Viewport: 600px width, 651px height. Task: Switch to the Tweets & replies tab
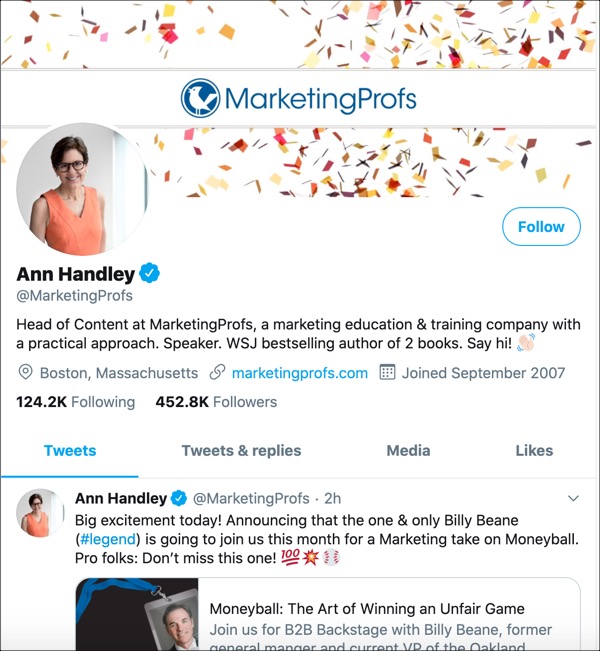coord(241,451)
